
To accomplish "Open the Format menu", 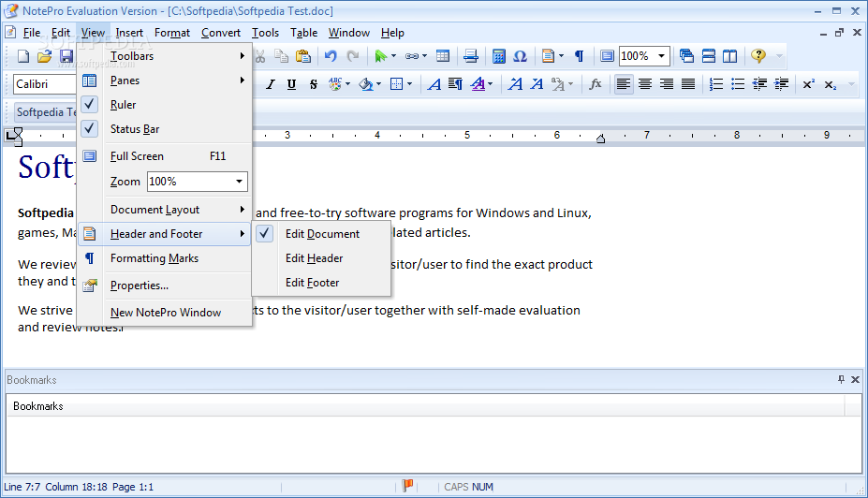I will click(x=172, y=33).
